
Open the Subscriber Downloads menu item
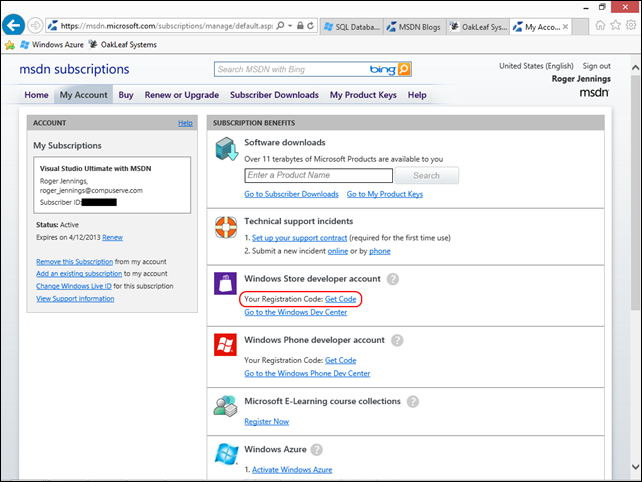pyautogui.click(x=274, y=95)
